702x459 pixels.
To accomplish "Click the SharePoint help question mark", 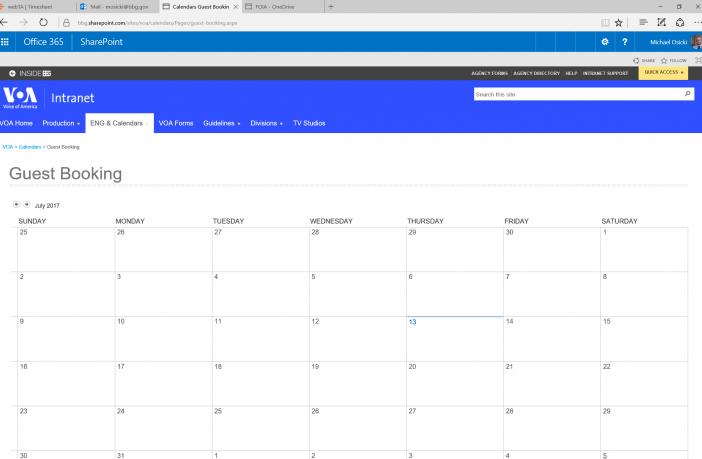I will (625, 42).
